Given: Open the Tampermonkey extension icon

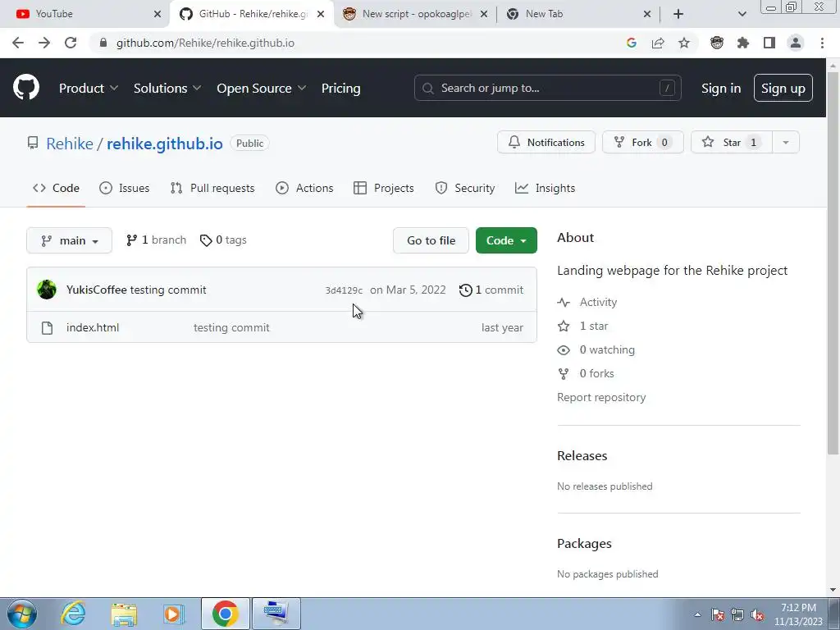Looking at the screenshot, I should pyautogui.click(x=717, y=43).
